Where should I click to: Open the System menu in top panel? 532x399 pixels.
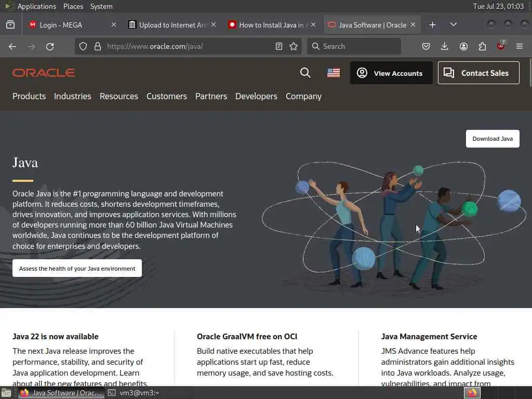pyautogui.click(x=101, y=6)
